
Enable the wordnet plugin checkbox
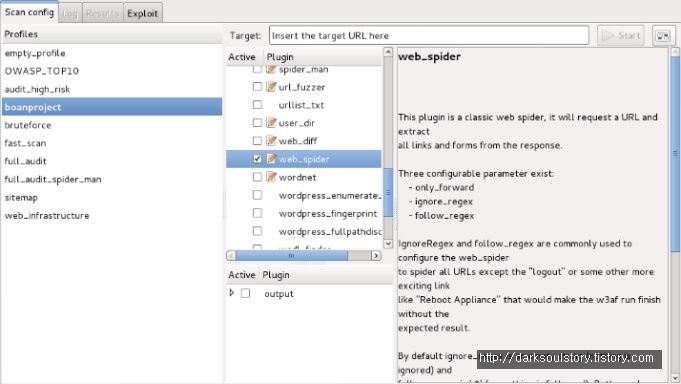(257, 177)
